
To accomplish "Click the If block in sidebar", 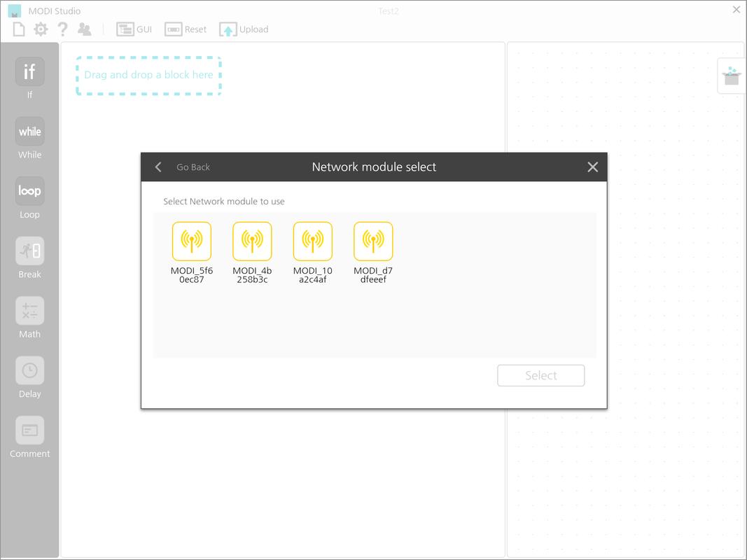I will click(x=29, y=71).
